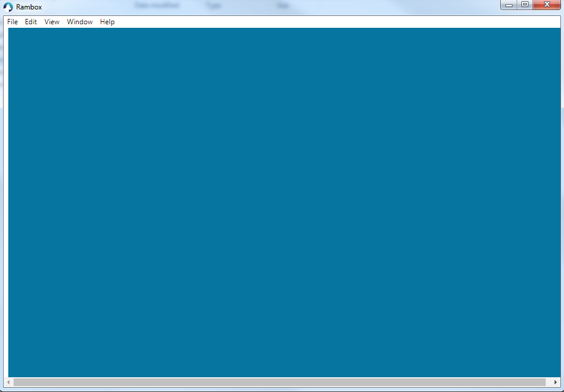Click the Rambox logo icon in title bar
The width and height of the screenshot is (564, 392).
pyautogui.click(x=8, y=7)
